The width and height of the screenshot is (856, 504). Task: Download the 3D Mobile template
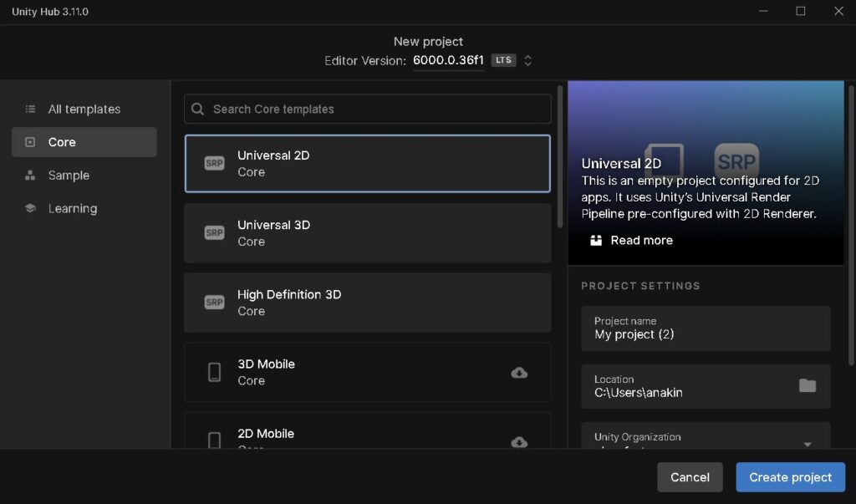(519, 373)
